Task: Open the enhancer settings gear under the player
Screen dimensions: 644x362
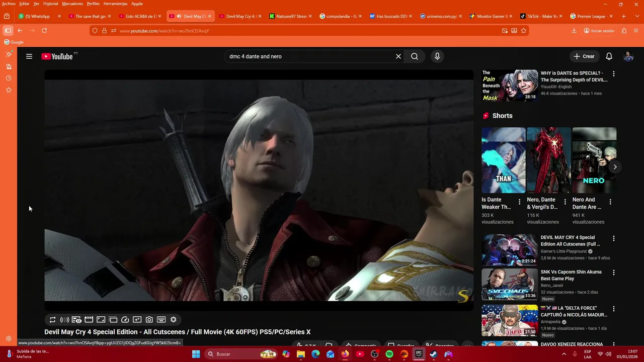Action: 174,320
